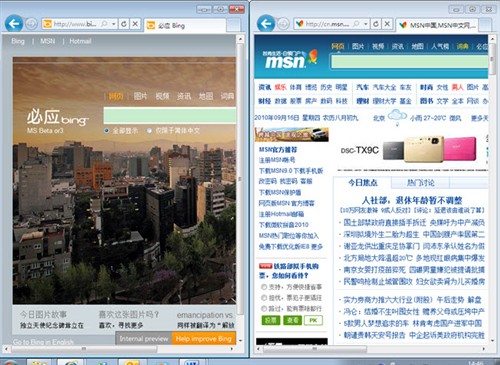
Task: Click the green 投票 vote button
Action: pos(270,320)
